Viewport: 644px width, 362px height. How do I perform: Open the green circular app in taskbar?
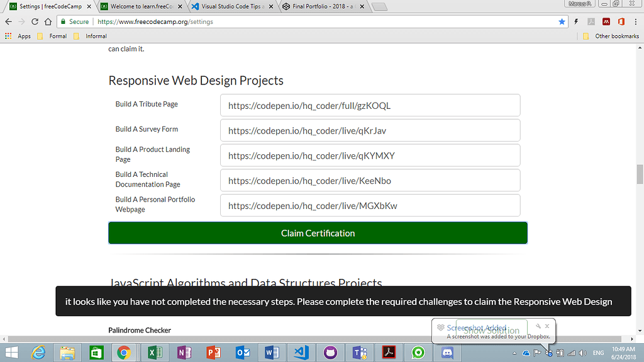pyautogui.click(x=418, y=353)
